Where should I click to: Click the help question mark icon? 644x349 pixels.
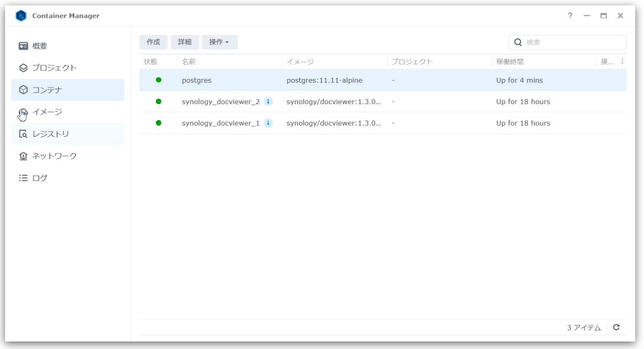pos(570,16)
